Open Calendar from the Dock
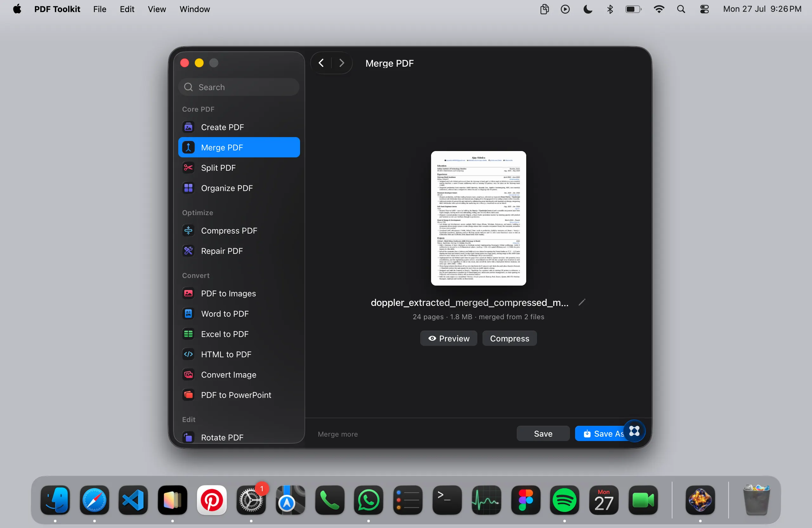 click(x=604, y=500)
